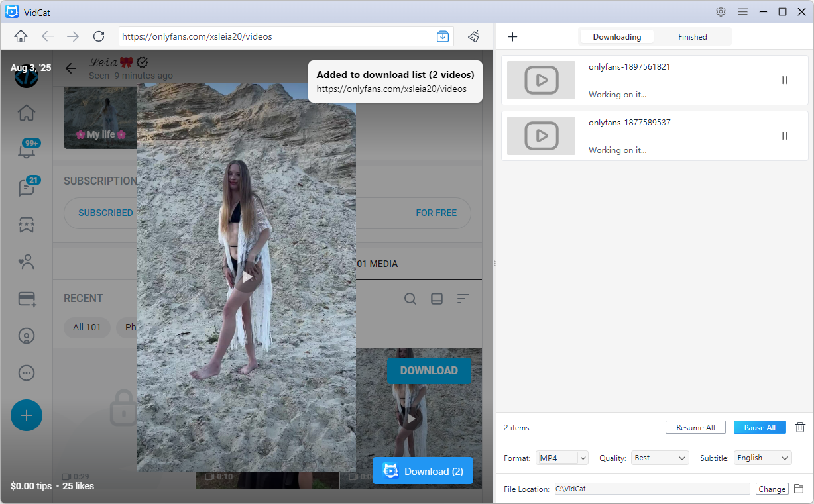Viewport: 814px width, 504px height.
Task: Navigate forward in VidCat browser
Action: pos(73,36)
